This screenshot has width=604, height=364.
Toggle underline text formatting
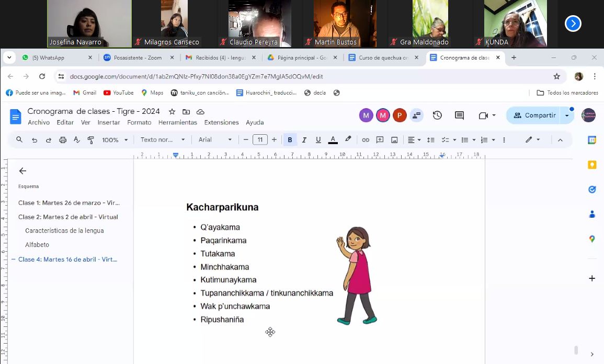click(318, 140)
